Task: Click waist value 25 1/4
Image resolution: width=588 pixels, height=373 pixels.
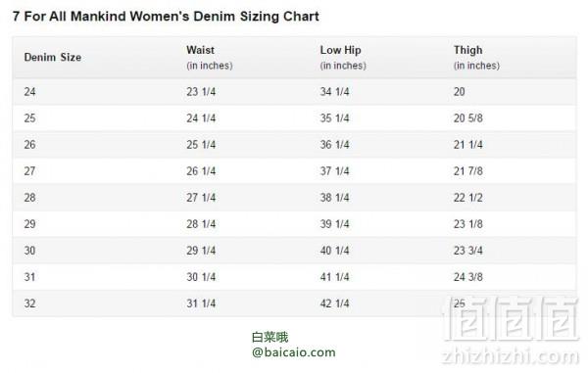Action: click(201, 145)
